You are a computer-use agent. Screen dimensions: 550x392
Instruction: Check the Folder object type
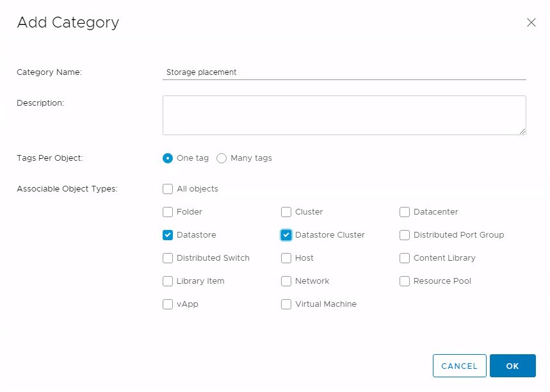(168, 212)
